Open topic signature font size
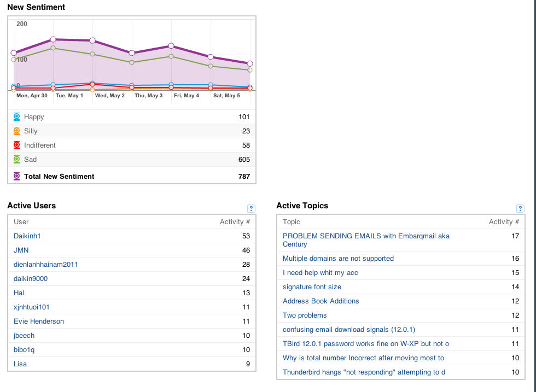 [x=312, y=287]
